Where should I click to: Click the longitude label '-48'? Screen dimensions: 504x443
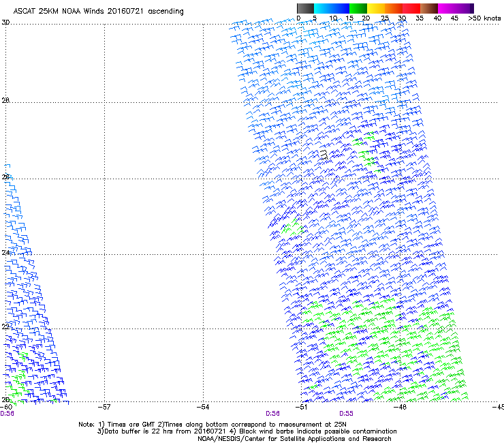coord(400,407)
